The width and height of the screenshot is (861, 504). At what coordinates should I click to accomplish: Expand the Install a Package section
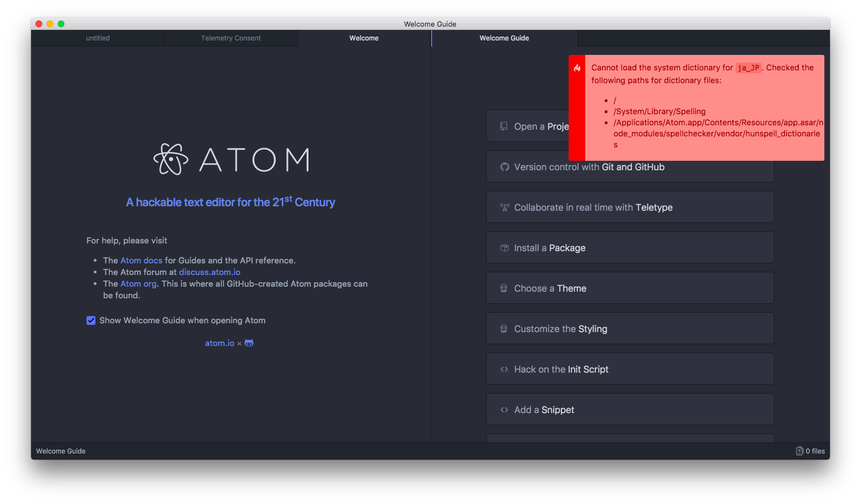point(630,247)
